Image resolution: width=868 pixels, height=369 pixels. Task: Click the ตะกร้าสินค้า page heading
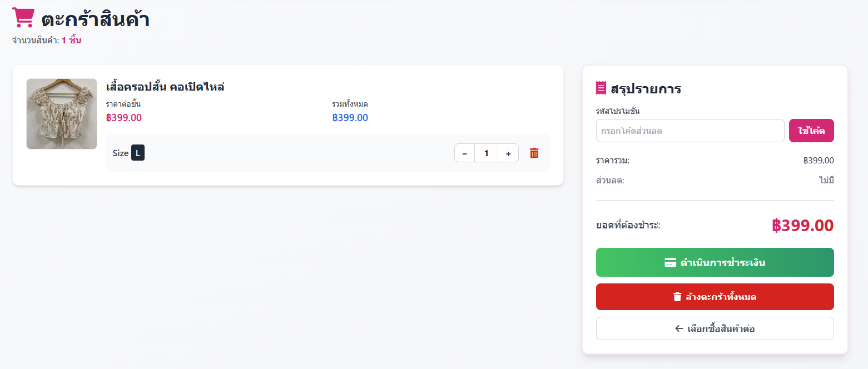(95, 20)
